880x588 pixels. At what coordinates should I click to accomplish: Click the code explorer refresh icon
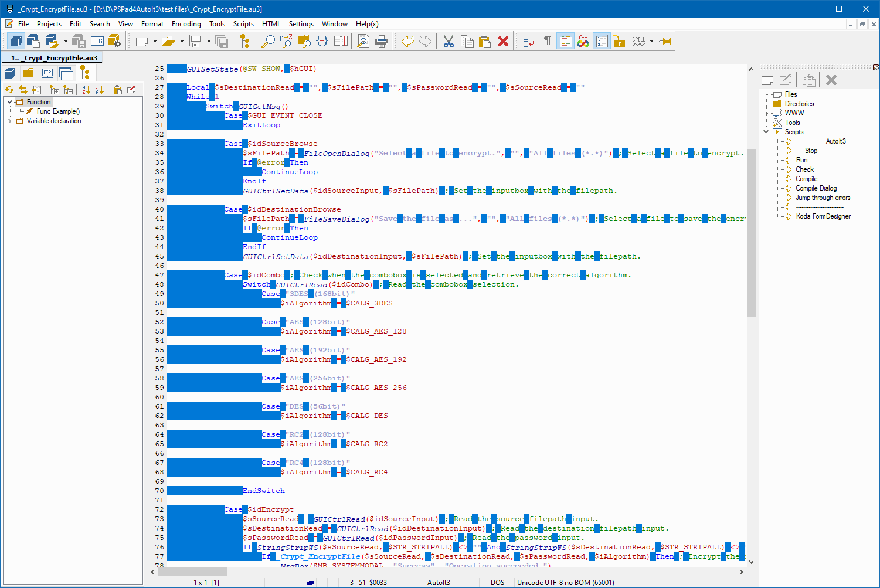click(x=9, y=90)
